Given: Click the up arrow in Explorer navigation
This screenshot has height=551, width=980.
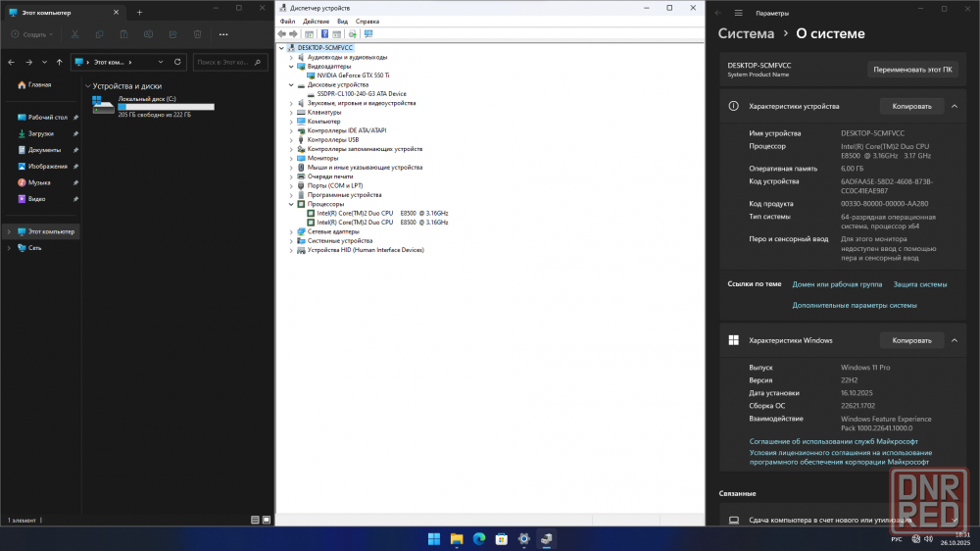Looking at the screenshot, I should tap(60, 62).
